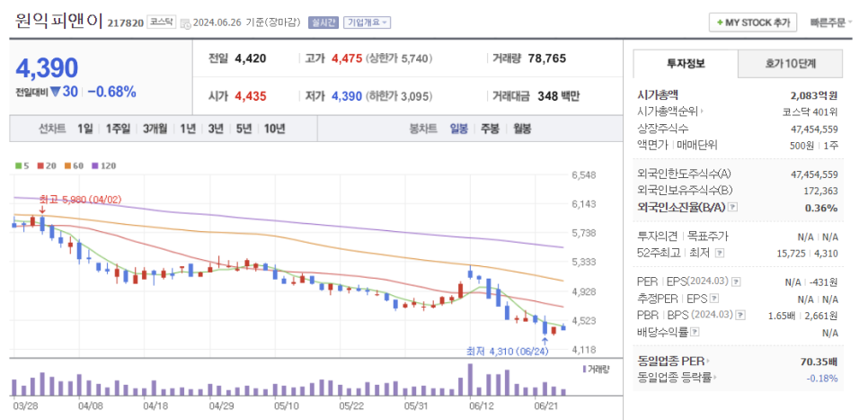Image resolution: width=868 pixels, height=420 pixels.
Task: Click 외국인소진율 value 0.36%
Action: (x=822, y=208)
